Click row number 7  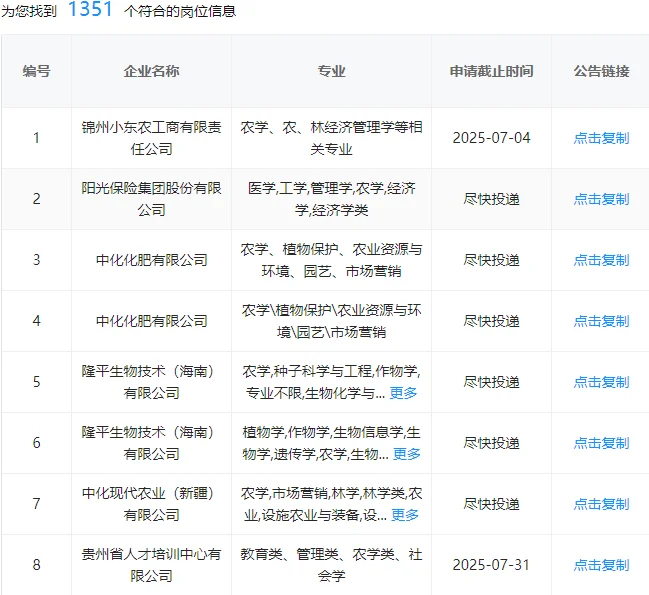36,504
